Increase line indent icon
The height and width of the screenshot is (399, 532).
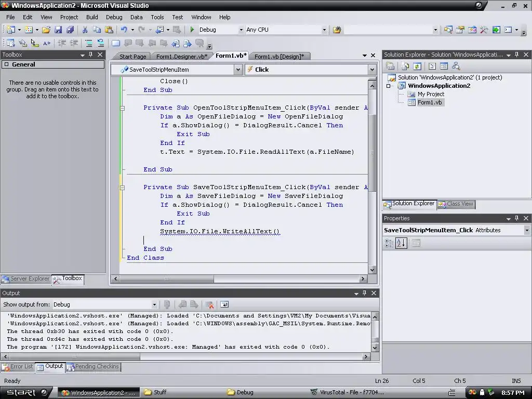(x=74, y=43)
